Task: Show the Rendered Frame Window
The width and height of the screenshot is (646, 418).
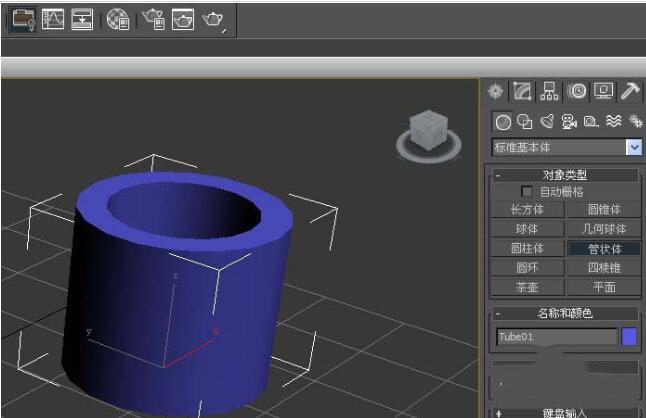Action: tap(182, 18)
